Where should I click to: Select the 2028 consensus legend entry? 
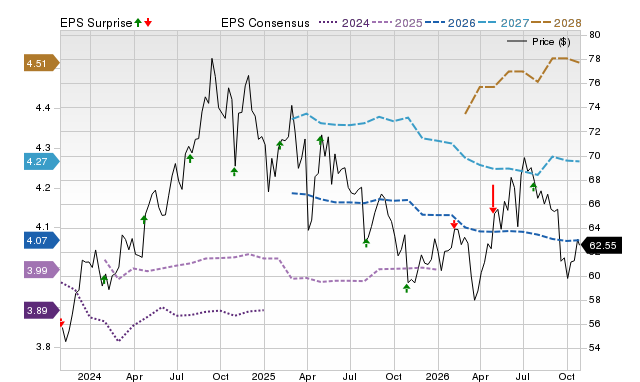pos(556,23)
